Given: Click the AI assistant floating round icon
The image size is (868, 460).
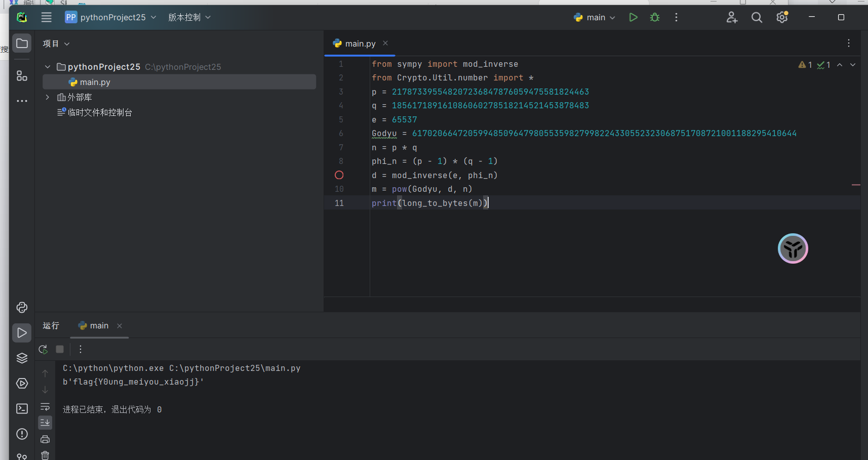Looking at the screenshot, I should pyautogui.click(x=793, y=248).
